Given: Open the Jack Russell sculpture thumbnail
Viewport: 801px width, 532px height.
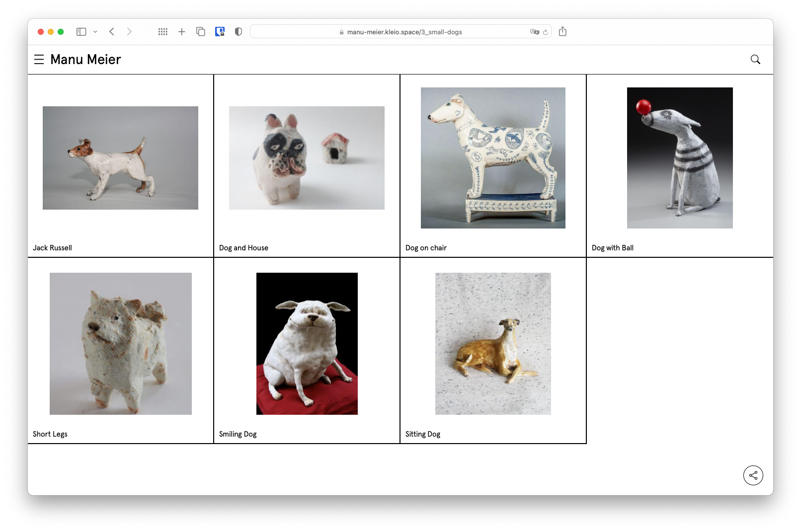Looking at the screenshot, I should (x=120, y=158).
